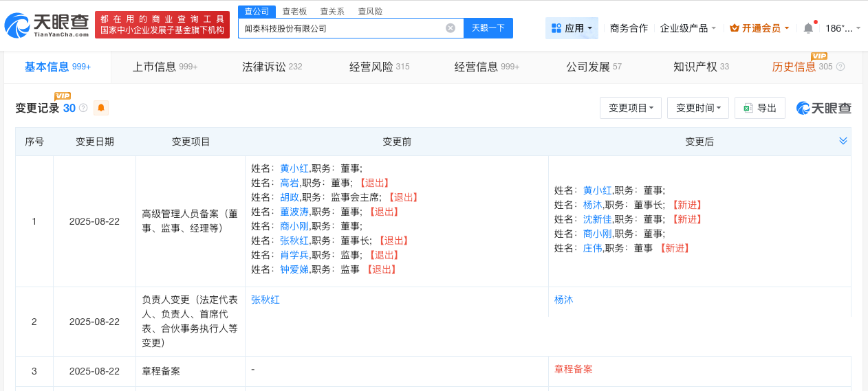Click the 2025-08-22 date in row 3

95,371
